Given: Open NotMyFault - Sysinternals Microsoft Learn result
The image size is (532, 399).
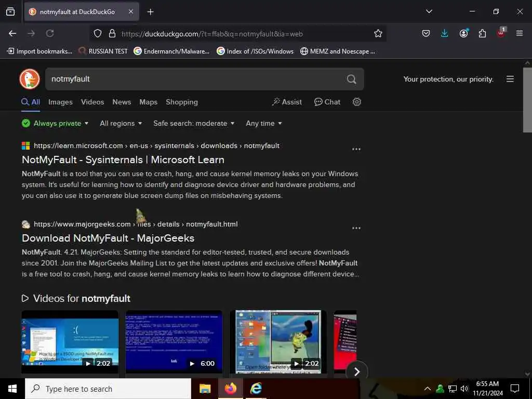Looking at the screenshot, I should click(123, 159).
